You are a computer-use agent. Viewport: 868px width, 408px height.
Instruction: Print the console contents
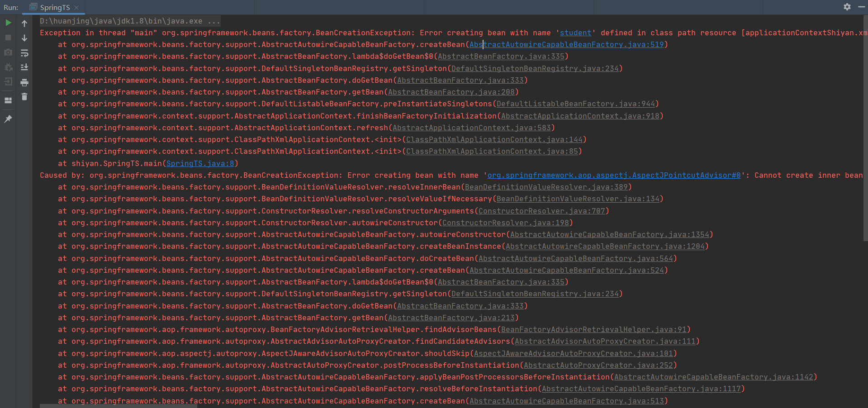pos(24,82)
